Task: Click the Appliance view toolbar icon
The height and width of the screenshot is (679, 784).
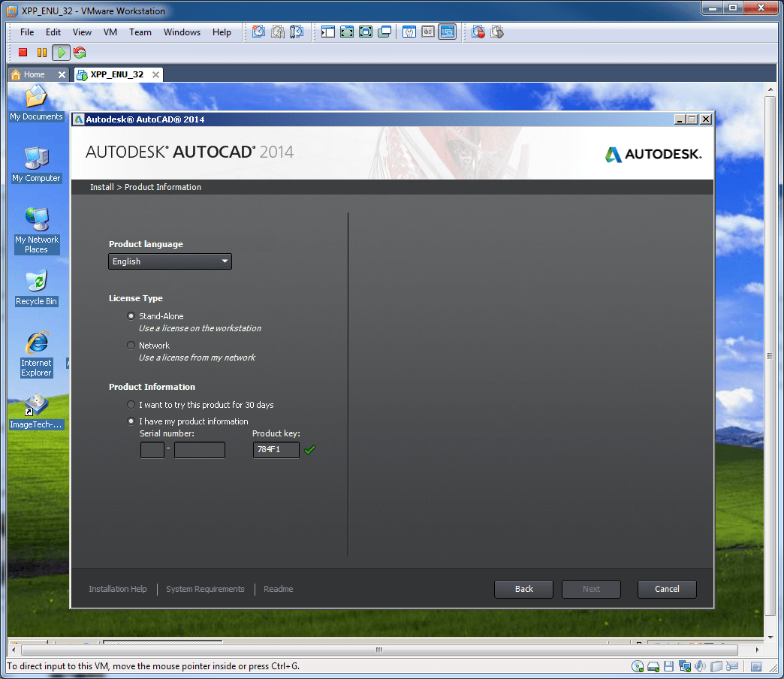Action: (428, 32)
